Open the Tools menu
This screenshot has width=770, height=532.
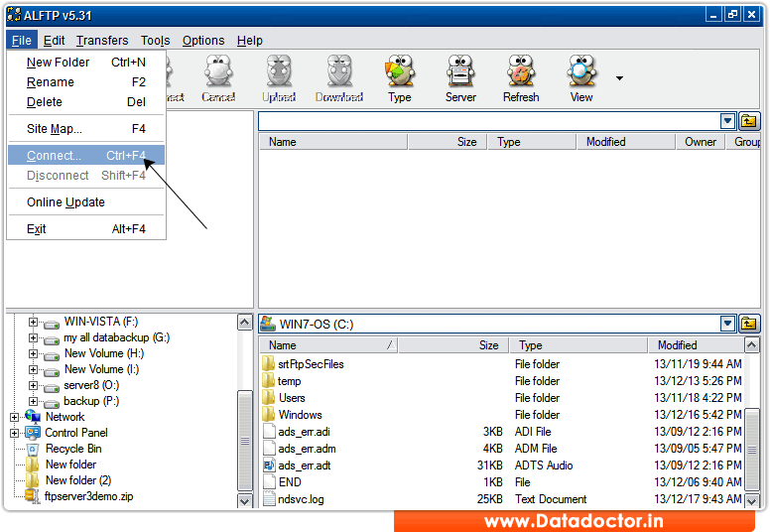[155, 41]
